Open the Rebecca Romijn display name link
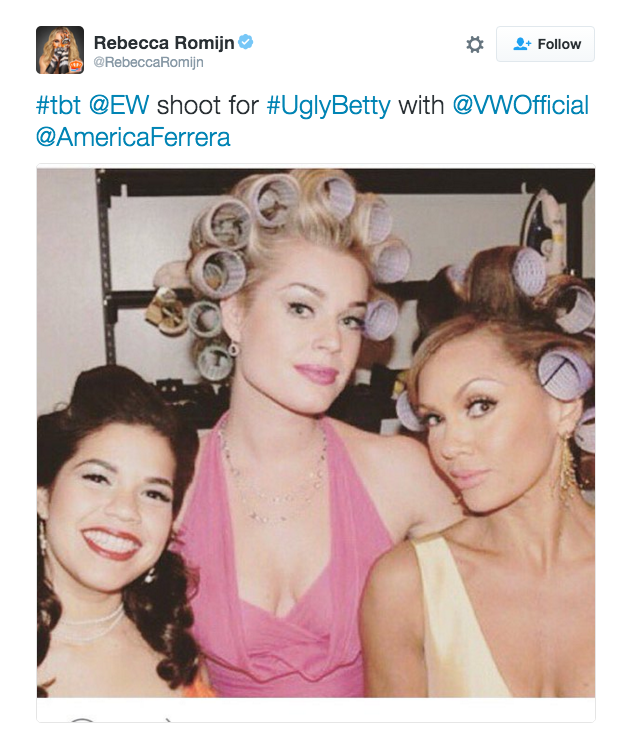Screen dimensions: 630x731 (x=164, y=42)
